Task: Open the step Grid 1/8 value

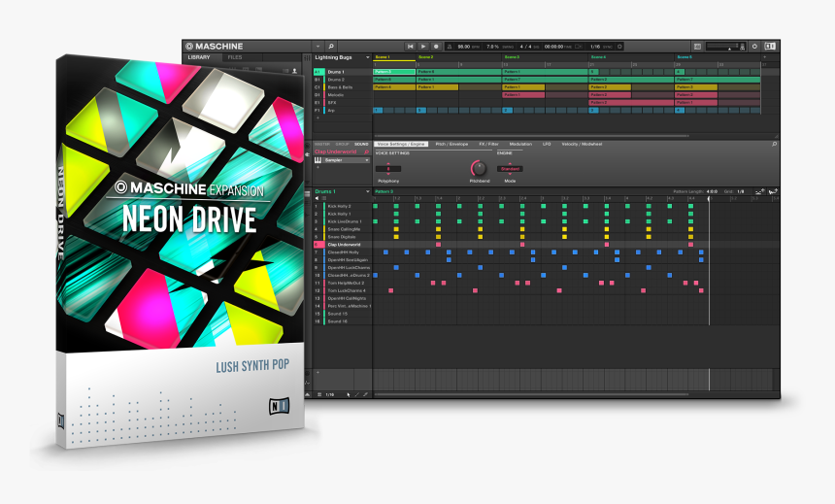Action: point(740,191)
